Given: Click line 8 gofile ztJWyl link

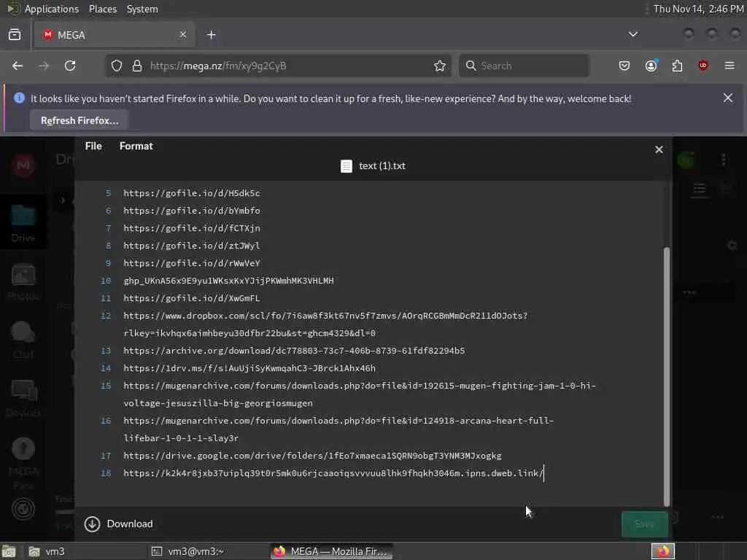Looking at the screenshot, I should pyautogui.click(x=192, y=246).
